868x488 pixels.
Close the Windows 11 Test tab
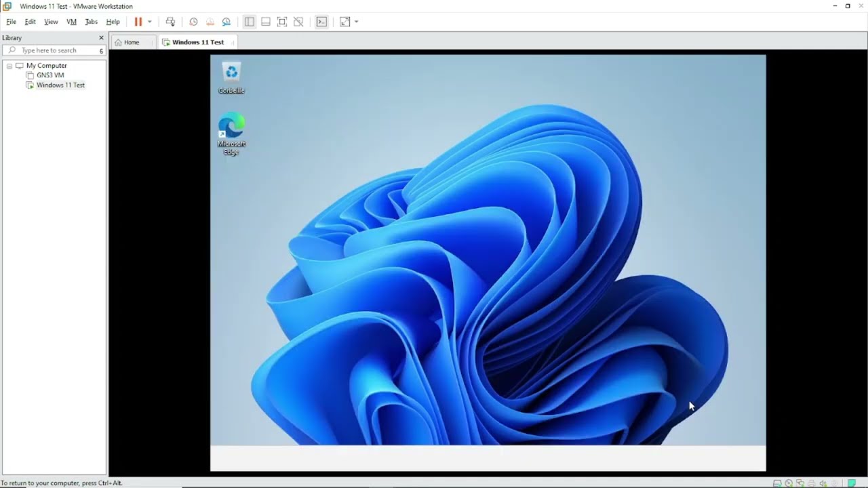(x=233, y=42)
